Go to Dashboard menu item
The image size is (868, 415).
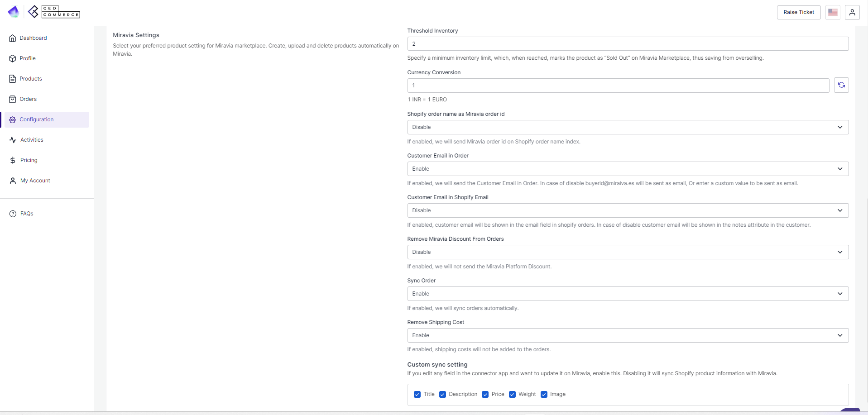47,38
